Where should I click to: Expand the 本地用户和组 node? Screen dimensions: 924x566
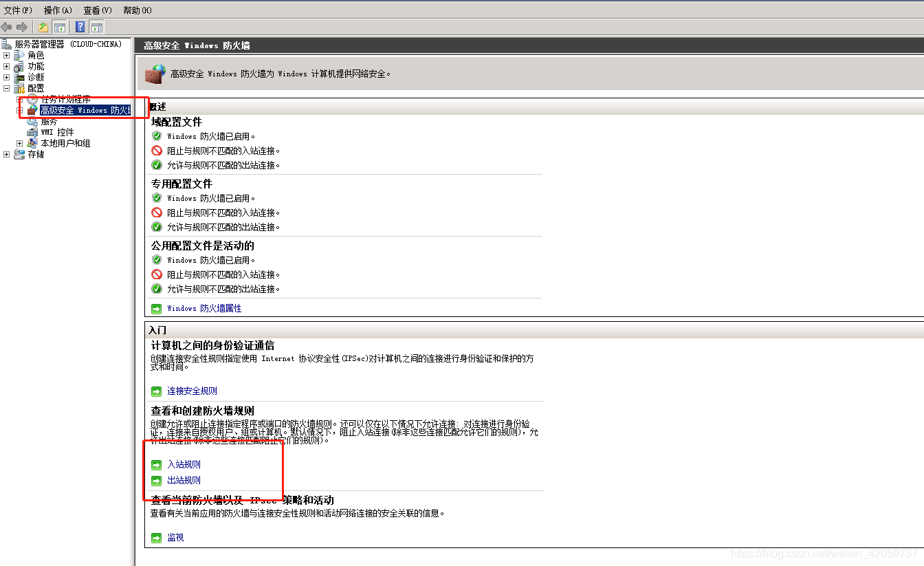(x=20, y=143)
